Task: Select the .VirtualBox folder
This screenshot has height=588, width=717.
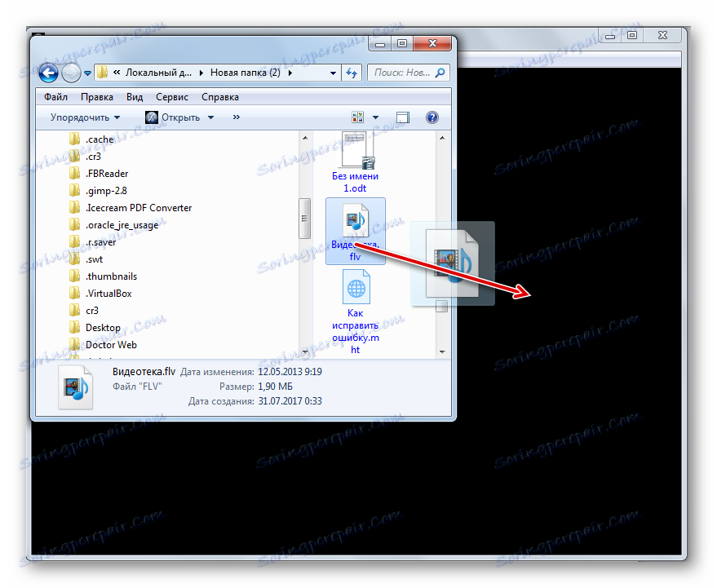Action: coord(108,294)
